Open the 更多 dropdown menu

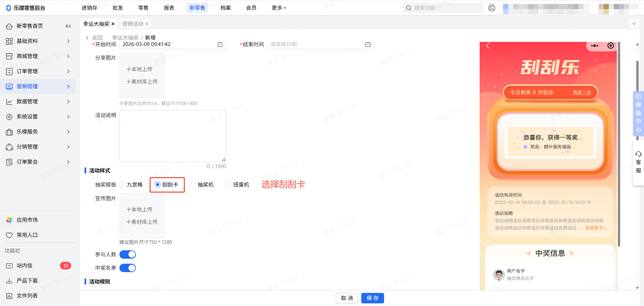pos(279,8)
